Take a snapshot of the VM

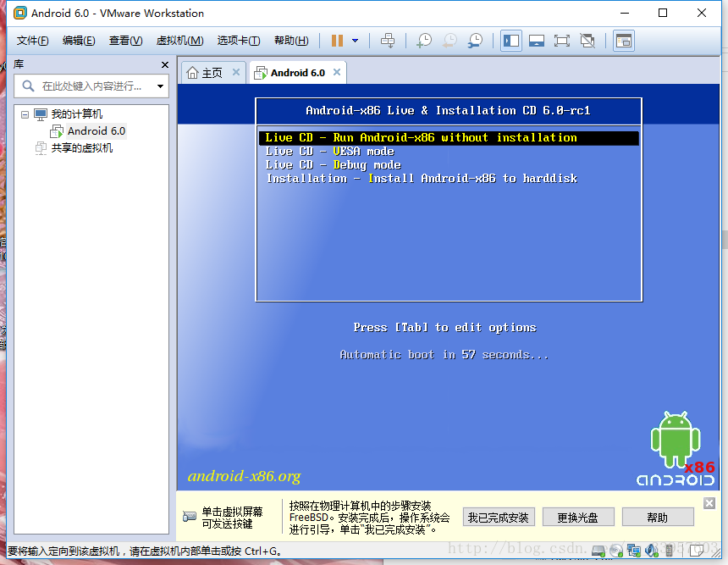(x=423, y=41)
